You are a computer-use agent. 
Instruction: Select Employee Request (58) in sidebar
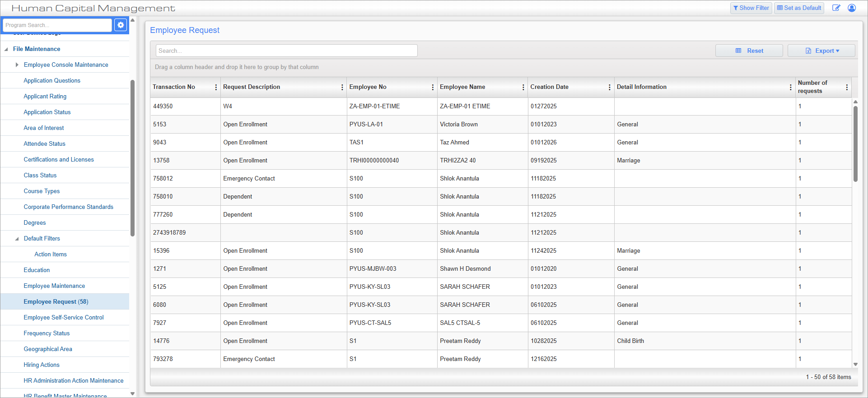point(65,302)
